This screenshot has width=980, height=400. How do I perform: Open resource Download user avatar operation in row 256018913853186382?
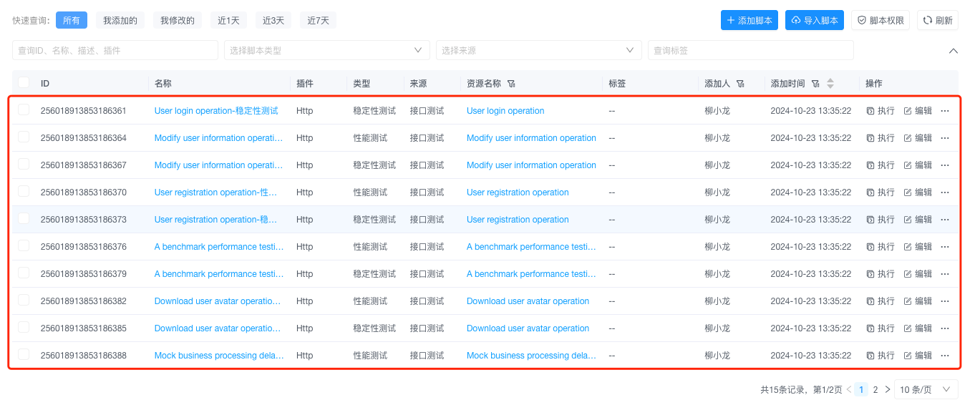point(528,301)
